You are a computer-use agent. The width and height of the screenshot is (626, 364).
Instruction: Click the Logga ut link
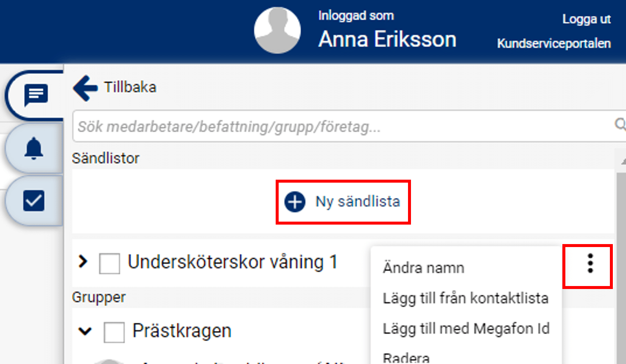click(x=586, y=19)
